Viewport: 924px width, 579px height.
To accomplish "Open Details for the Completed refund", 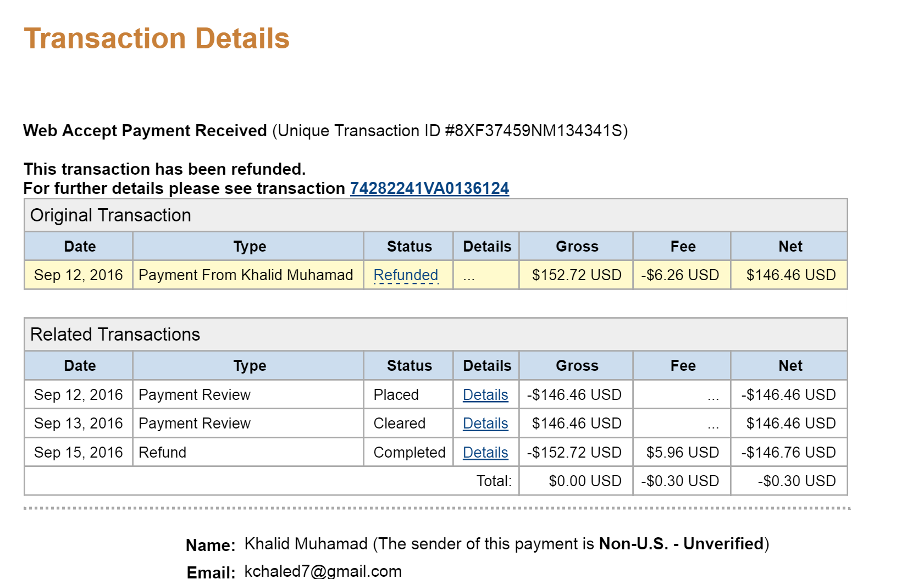I will coord(485,453).
